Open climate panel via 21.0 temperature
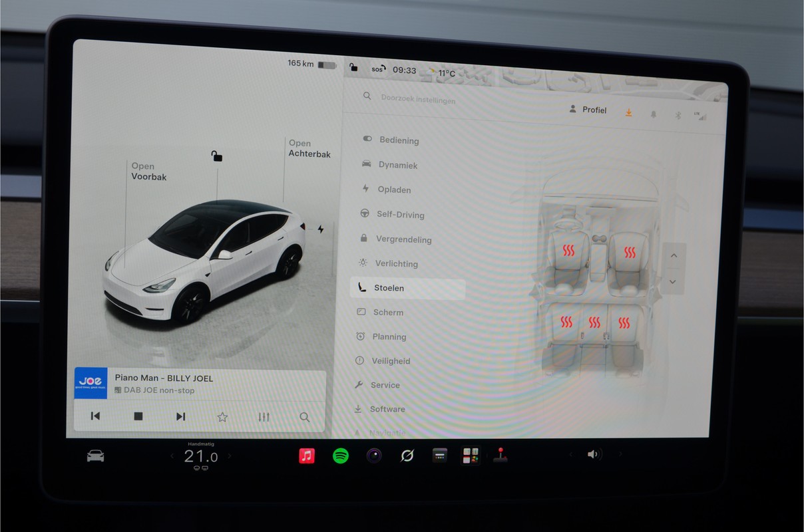 [x=200, y=456]
